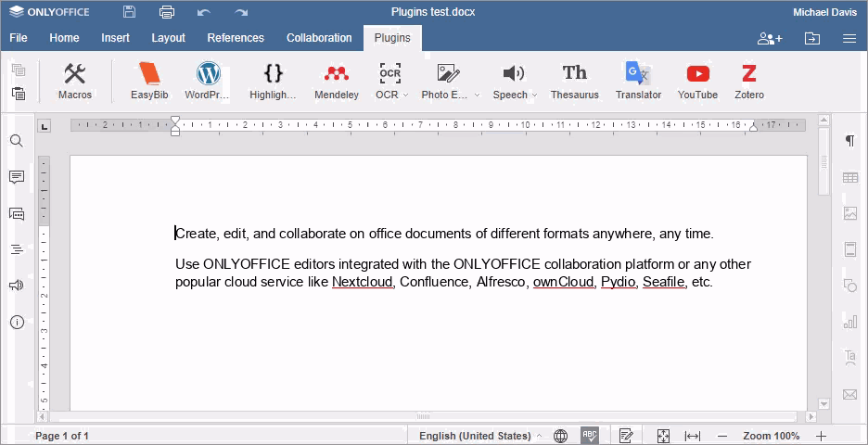Run the OCR plugin
868x445 pixels.
(388, 81)
